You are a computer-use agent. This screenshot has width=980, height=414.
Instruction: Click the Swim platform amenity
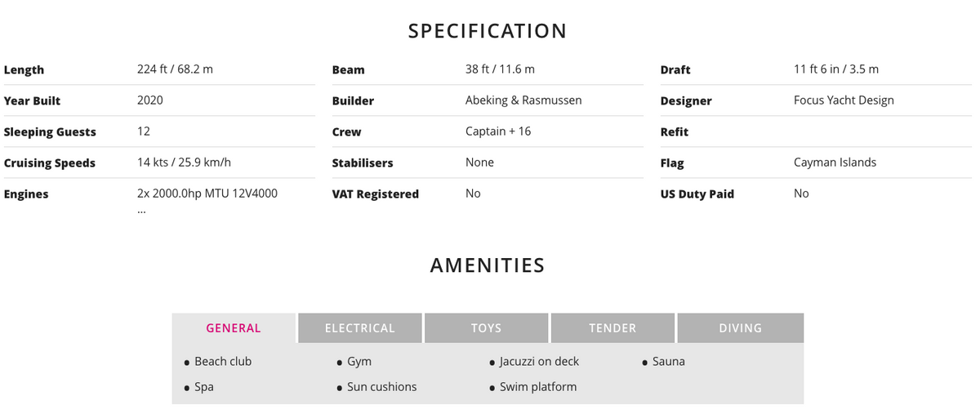538,387
